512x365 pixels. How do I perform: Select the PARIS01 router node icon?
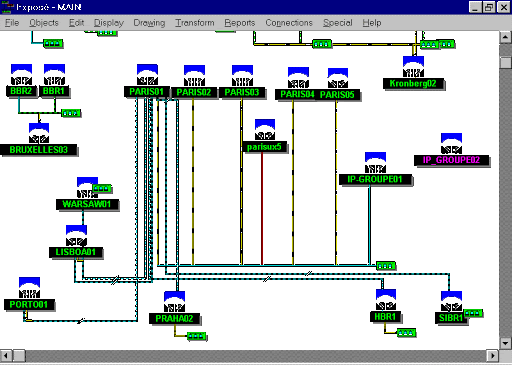[x=147, y=75]
